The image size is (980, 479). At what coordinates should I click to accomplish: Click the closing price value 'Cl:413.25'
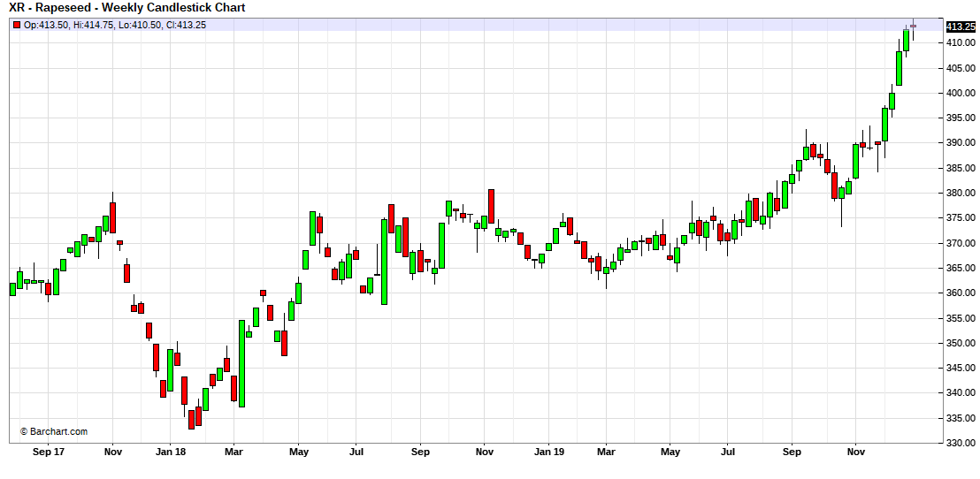point(186,25)
